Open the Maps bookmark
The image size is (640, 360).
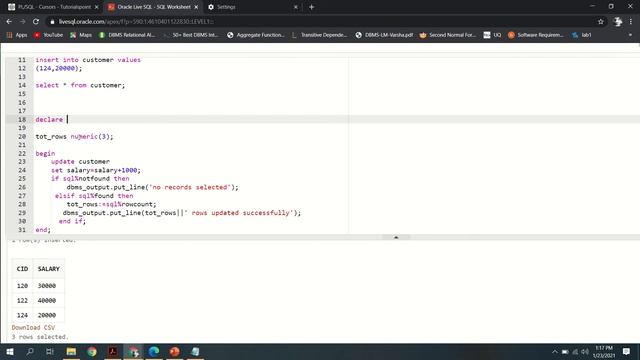pyautogui.click(x=81, y=35)
